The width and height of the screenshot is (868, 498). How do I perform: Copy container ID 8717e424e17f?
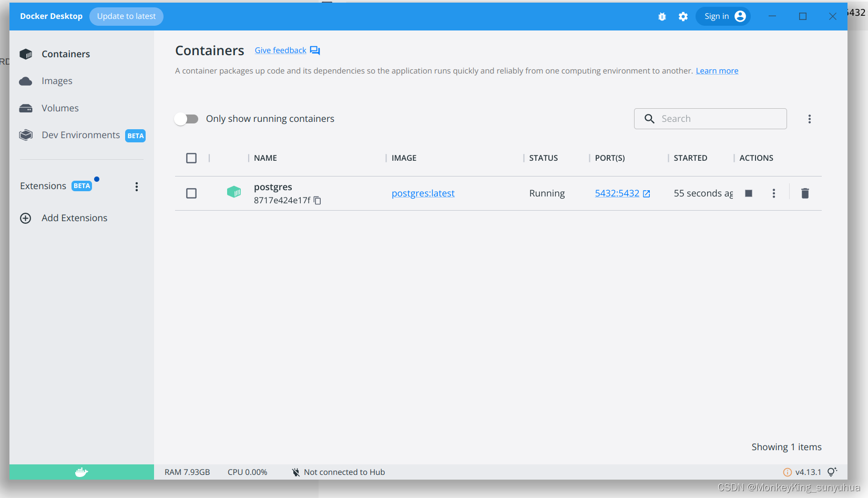pos(317,201)
